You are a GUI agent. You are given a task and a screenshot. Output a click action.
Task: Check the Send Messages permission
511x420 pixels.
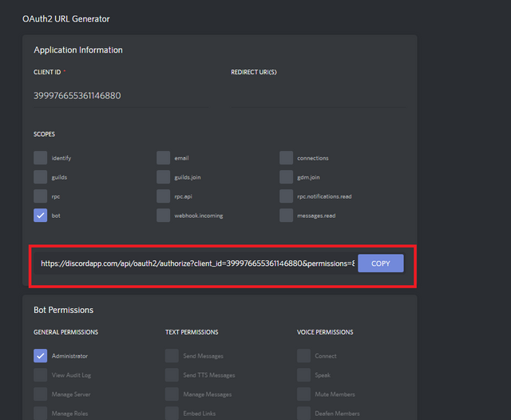pos(172,356)
